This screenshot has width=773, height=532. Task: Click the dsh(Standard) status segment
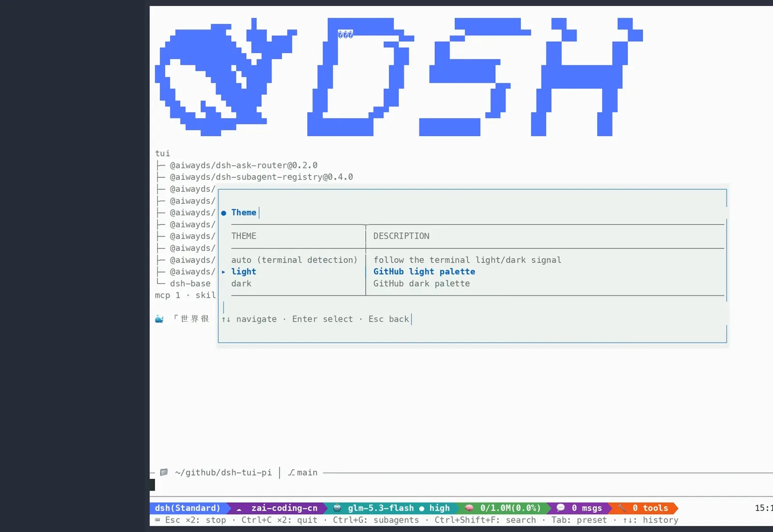(x=188, y=508)
